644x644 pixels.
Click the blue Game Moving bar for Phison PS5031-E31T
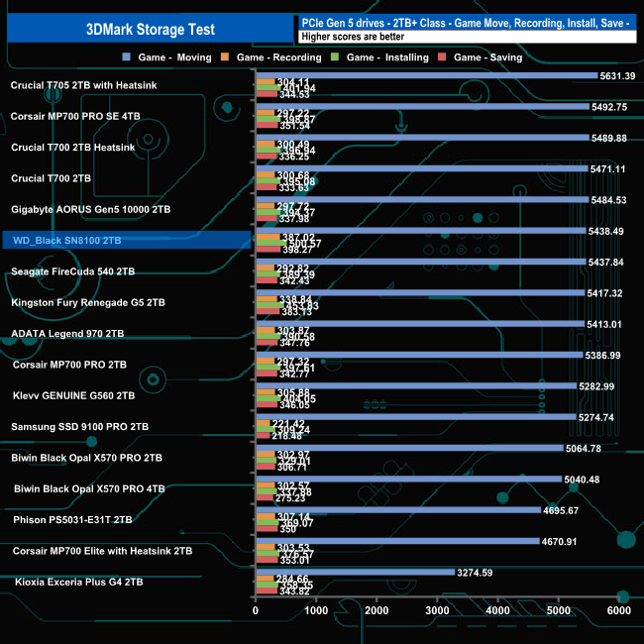pos(399,510)
